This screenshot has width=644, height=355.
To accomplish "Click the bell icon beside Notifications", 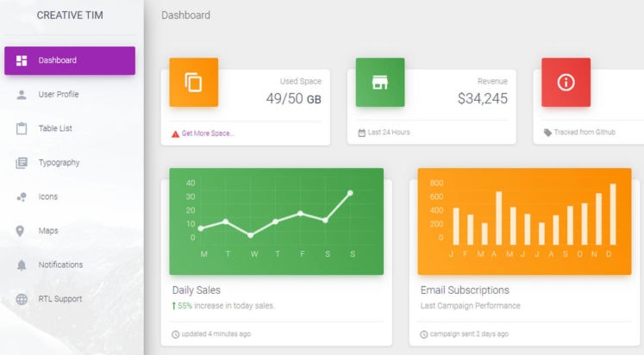I will click(22, 265).
